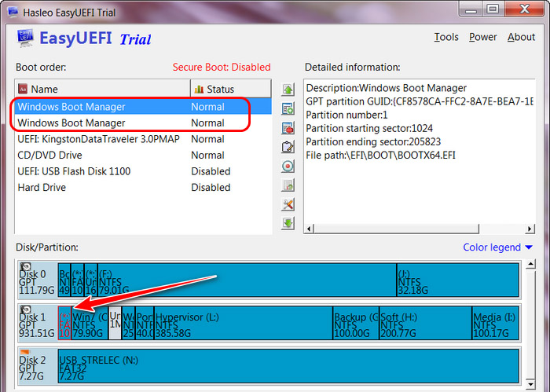Select the Backup (G:) 100.00G partition
Viewport: 550px width, 392px height.
coord(356,323)
